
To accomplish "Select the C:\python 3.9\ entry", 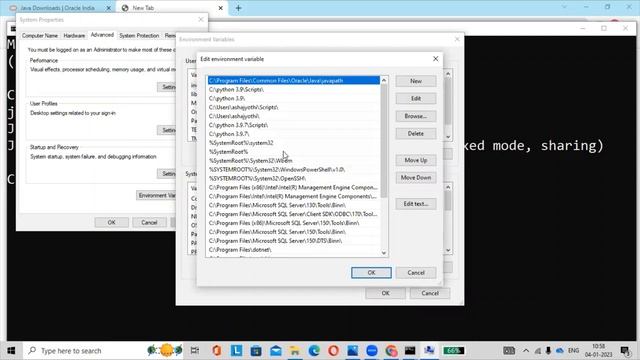I will (x=293, y=98).
